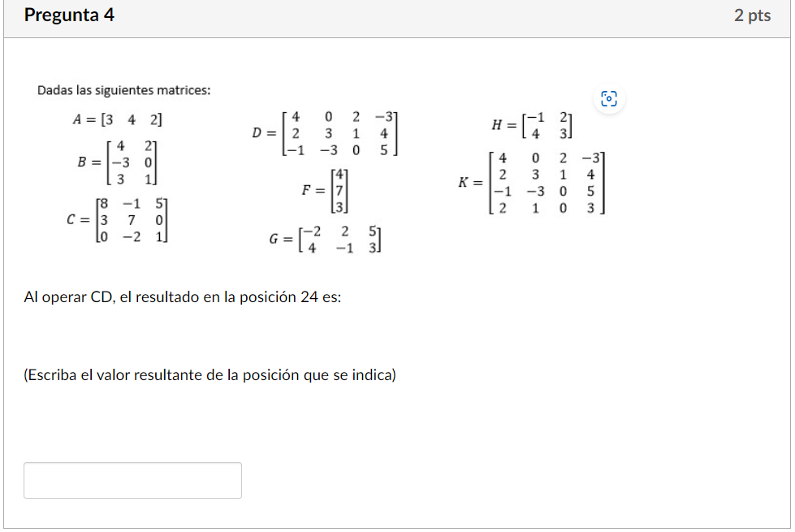Image resolution: width=795 pixels, height=532 pixels.
Task: Click matrix A definition
Action: click(118, 119)
